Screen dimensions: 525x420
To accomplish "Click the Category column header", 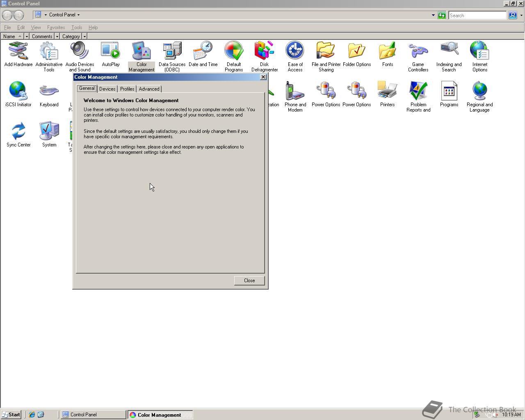I will pos(71,37).
